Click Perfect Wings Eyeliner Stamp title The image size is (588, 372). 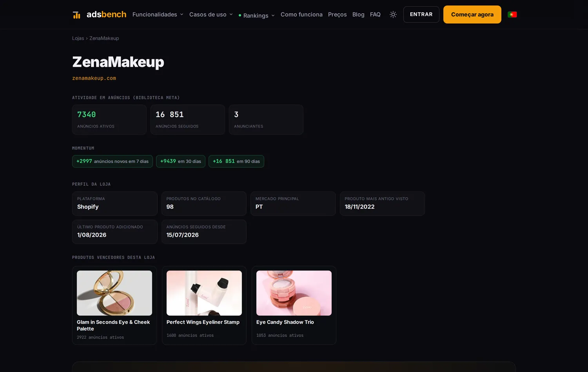(203, 322)
